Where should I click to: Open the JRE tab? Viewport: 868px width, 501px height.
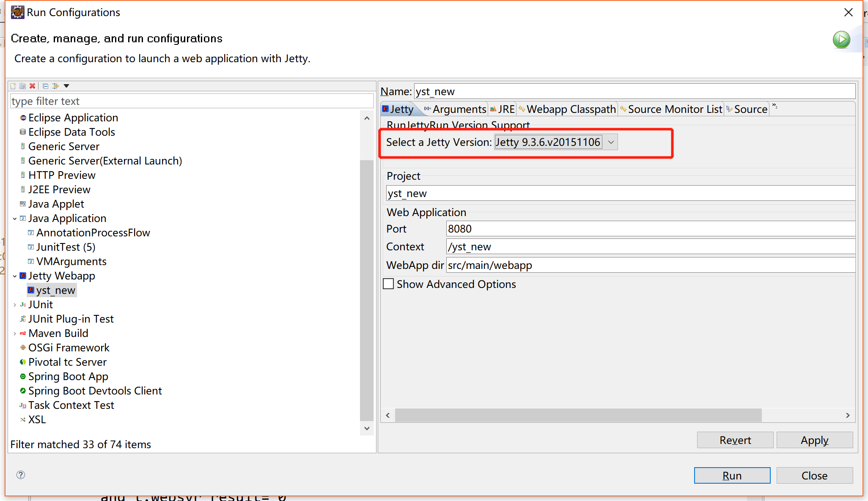502,109
